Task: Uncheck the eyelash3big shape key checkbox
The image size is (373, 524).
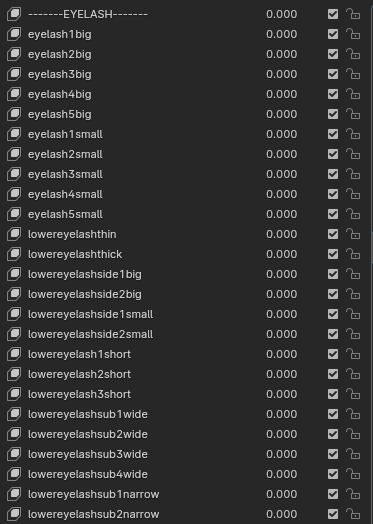Action: pos(333,74)
